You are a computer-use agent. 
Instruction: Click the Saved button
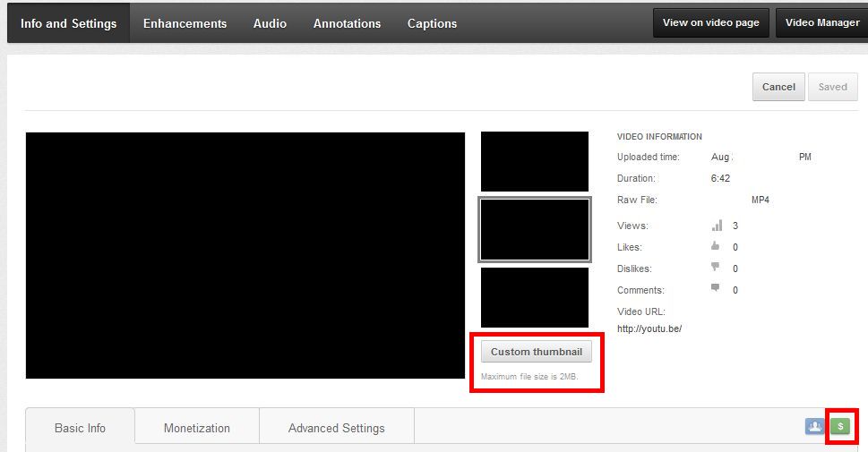click(832, 87)
